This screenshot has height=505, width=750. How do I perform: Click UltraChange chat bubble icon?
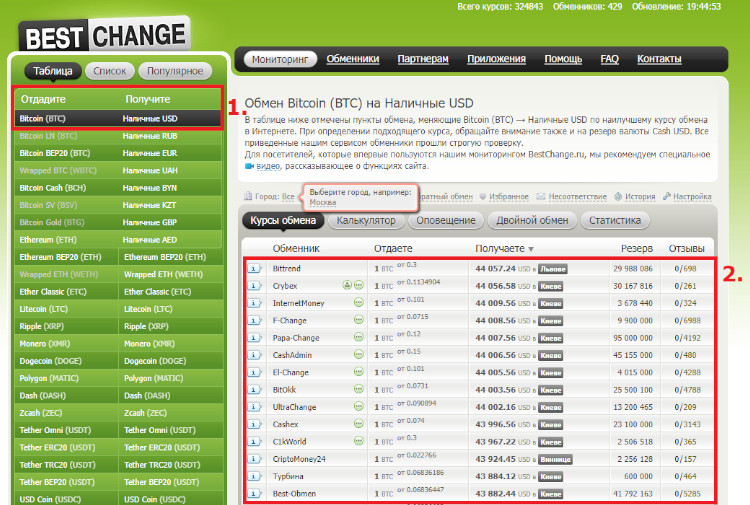(359, 406)
